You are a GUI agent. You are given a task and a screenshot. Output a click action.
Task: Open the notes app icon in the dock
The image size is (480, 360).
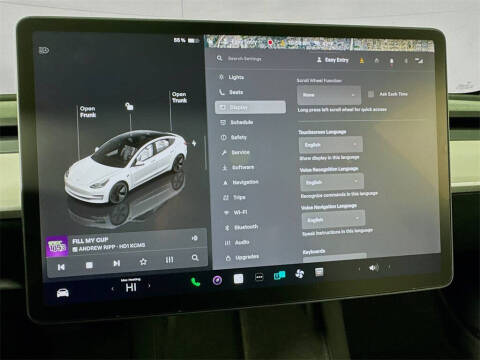point(319,272)
